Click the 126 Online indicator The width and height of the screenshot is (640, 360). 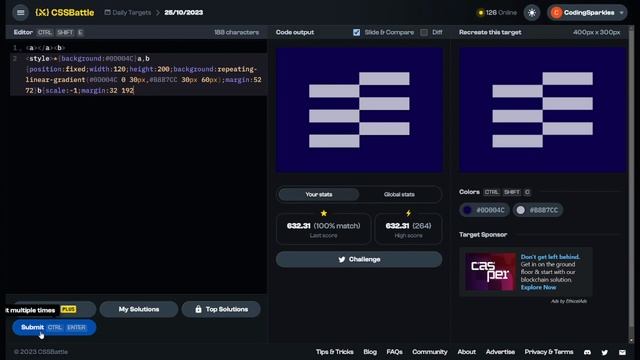pyautogui.click(x=497, y=13)
